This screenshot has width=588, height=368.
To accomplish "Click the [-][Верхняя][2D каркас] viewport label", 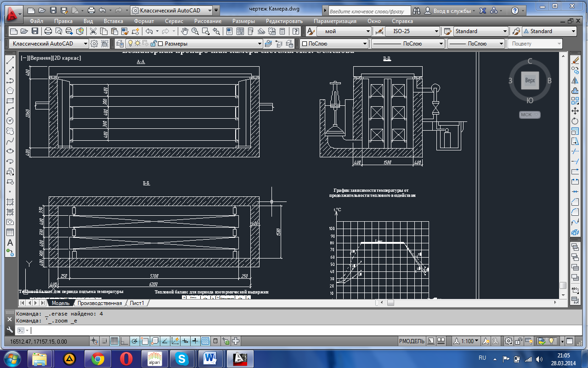I will (x=51, y=58).
